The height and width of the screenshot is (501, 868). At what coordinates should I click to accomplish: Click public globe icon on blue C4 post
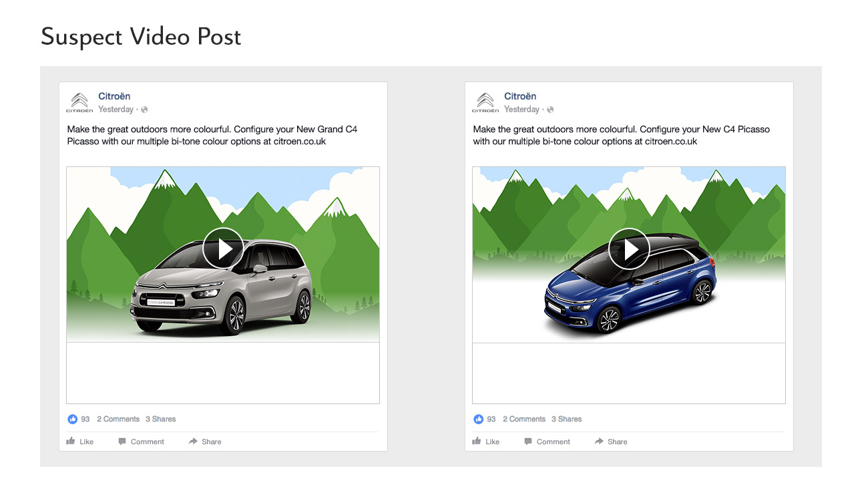550,110
